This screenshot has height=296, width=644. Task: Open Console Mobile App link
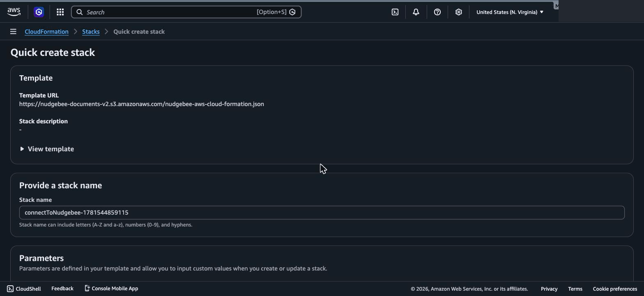click(x=111, y=289)
